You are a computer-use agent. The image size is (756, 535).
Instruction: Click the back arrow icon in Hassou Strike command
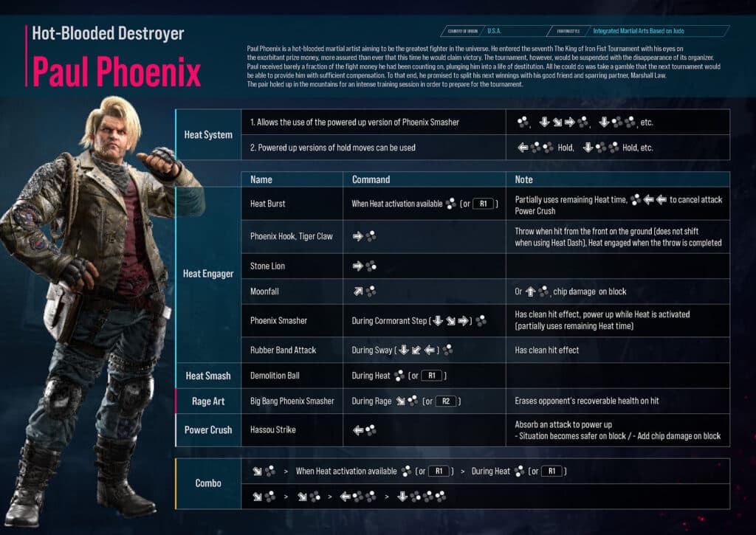358,430
